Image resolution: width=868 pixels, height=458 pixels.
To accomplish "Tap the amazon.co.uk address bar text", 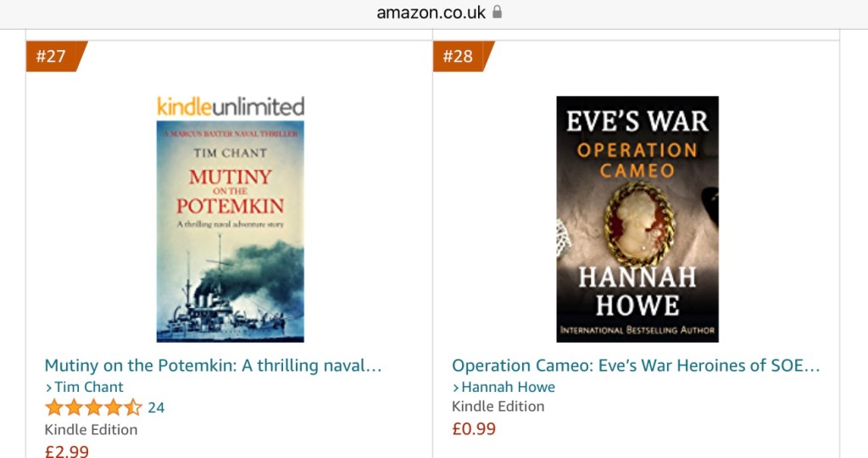I will click(431, 12).
